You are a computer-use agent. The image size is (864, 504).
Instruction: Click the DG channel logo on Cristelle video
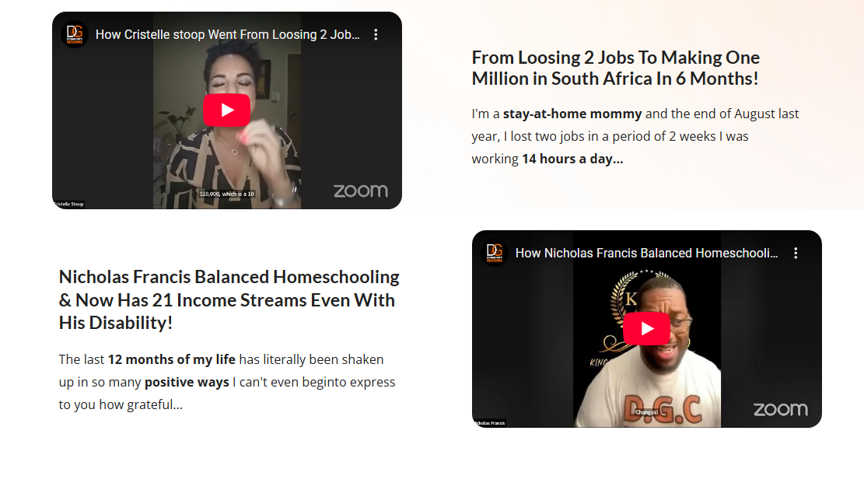pos(75,34)
